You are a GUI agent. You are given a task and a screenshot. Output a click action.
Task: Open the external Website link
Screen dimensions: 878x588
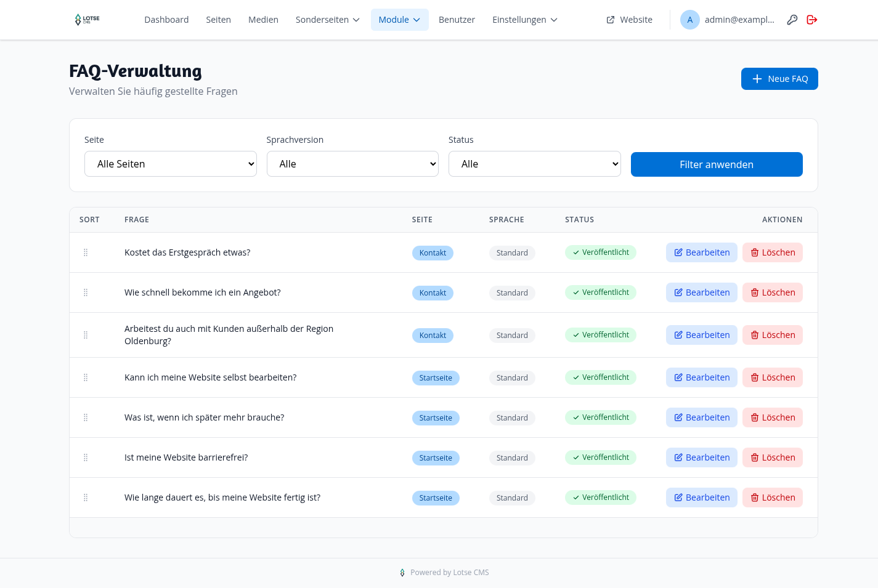(x=629, y=20)
